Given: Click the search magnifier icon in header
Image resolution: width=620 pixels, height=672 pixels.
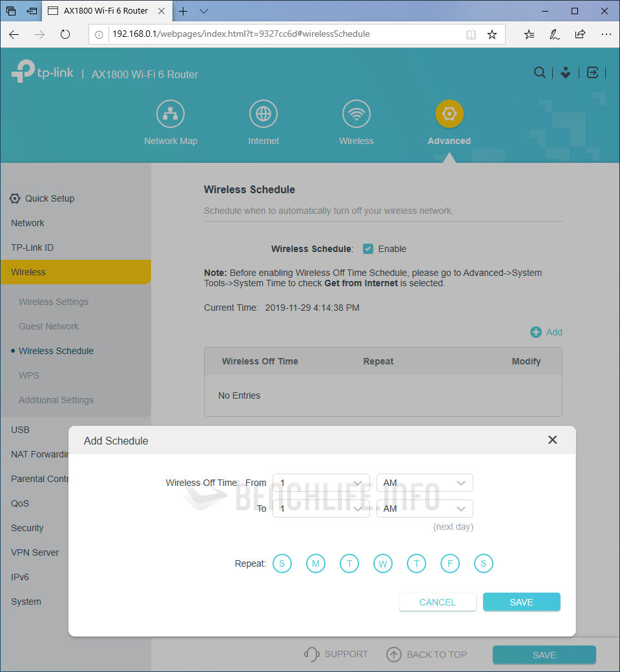Looking at the screenshot, I should (539, 73).
